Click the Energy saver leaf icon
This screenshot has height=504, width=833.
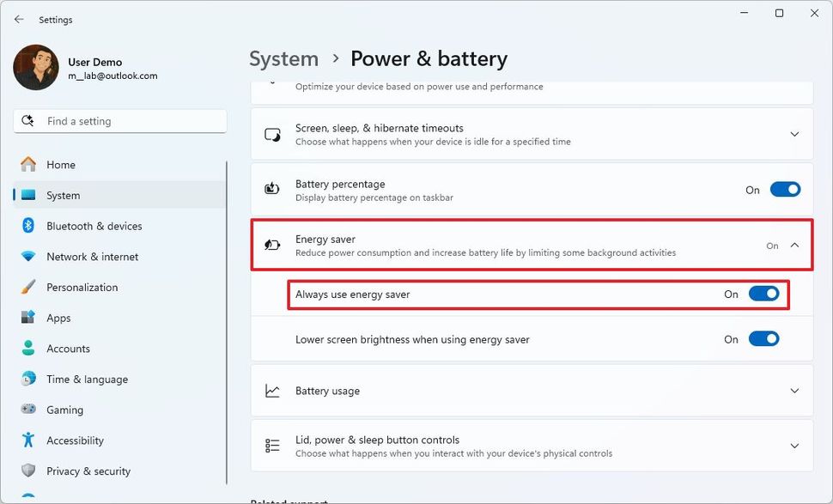[x=272, y=245]
